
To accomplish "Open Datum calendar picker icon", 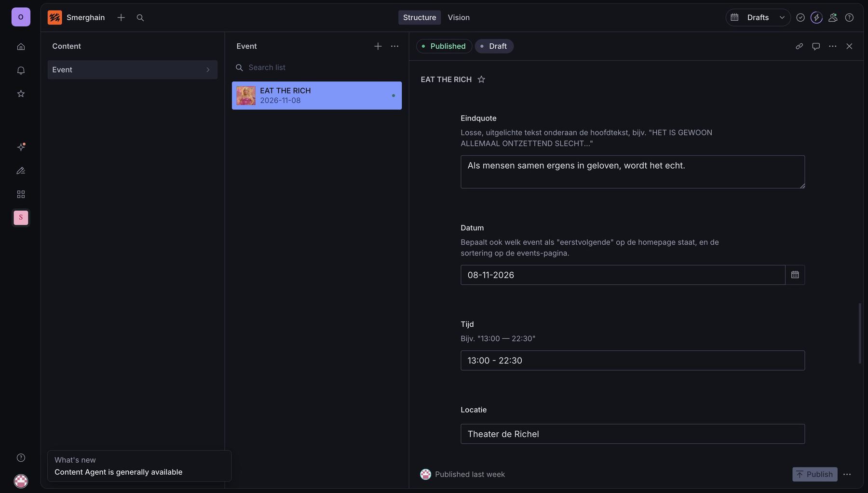I will [x=795, y=275].
